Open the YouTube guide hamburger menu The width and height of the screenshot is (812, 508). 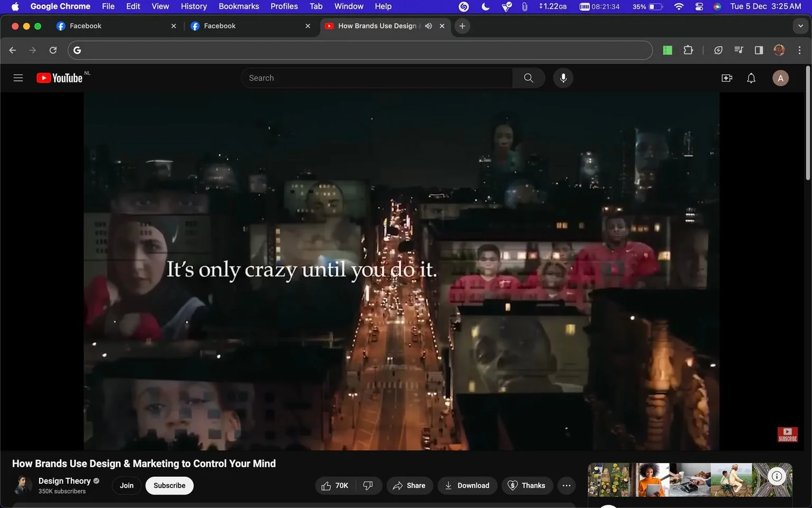tap(18, 78)
